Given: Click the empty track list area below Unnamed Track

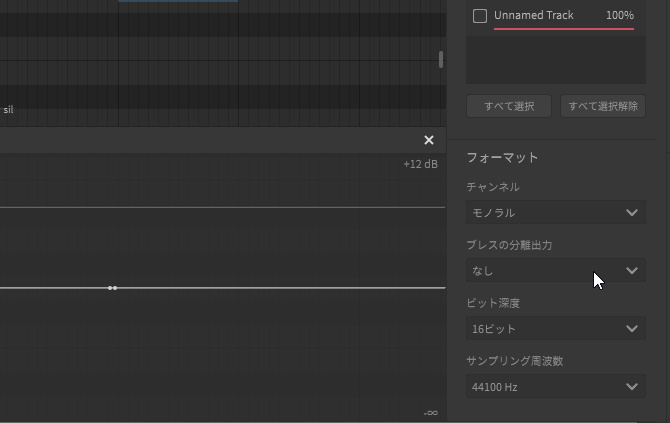Looking at the screenshot, I should click(555, 60).
